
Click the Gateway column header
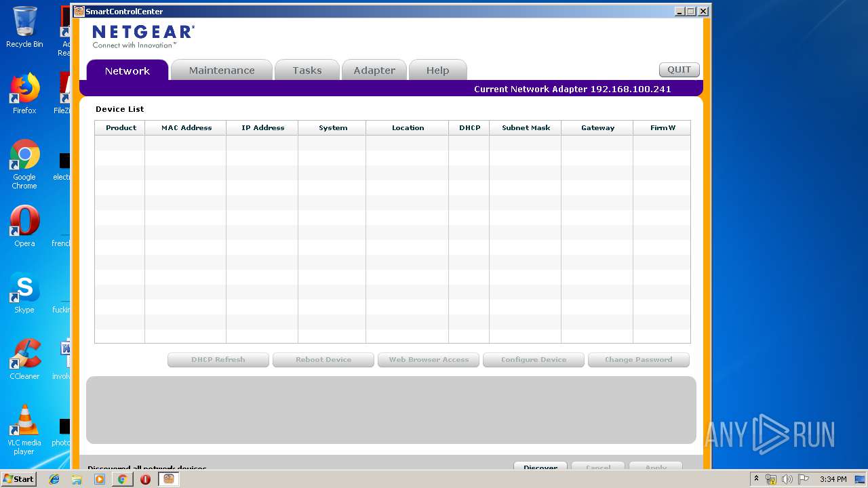click(597, 127)
